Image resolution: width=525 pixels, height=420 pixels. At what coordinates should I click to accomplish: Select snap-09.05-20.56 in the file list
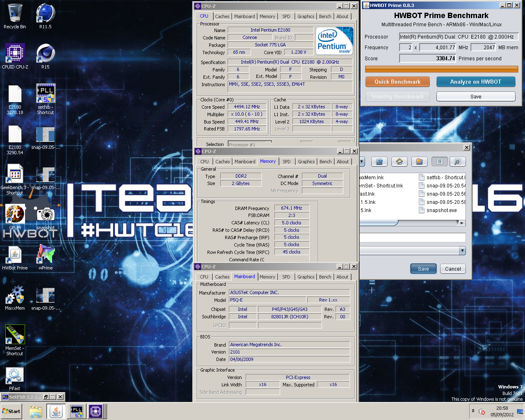click(x=442, y=194)
